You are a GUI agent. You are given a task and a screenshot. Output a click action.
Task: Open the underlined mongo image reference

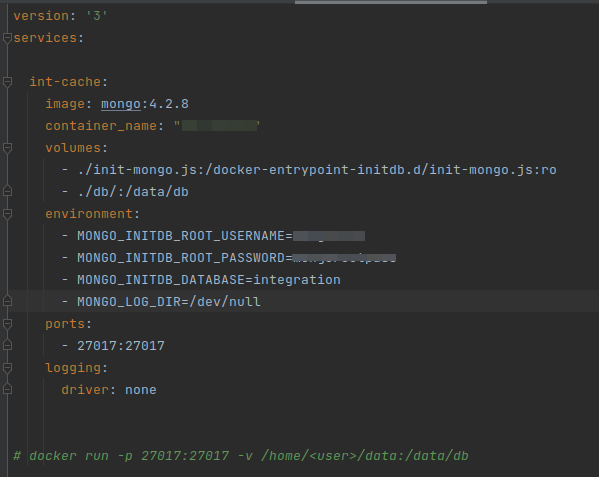(121, 104)
